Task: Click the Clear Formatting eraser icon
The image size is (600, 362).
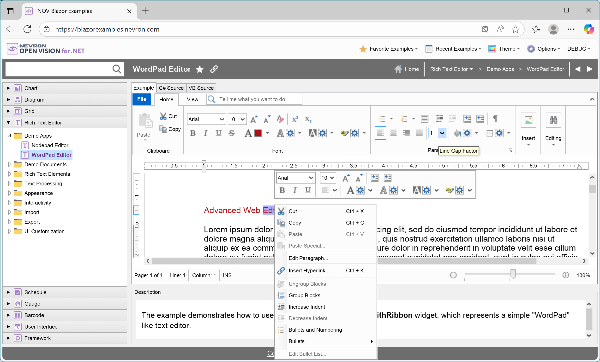Action: [280, 119]
